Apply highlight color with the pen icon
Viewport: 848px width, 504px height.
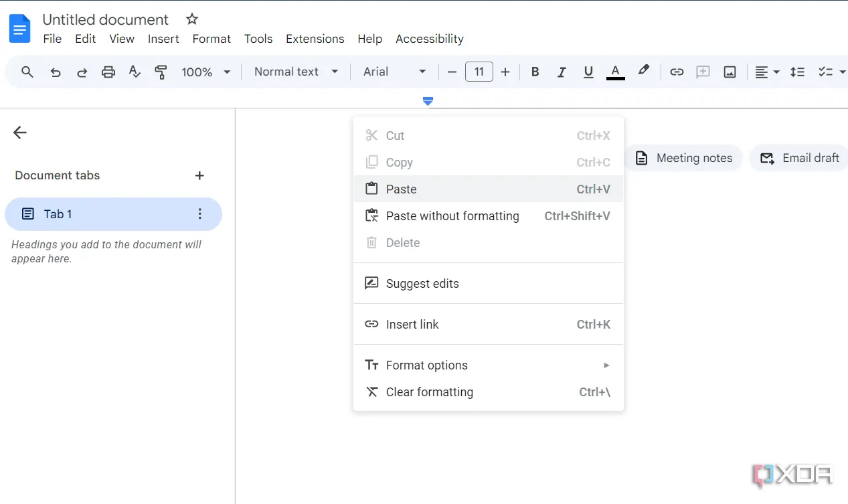(643, 72)
